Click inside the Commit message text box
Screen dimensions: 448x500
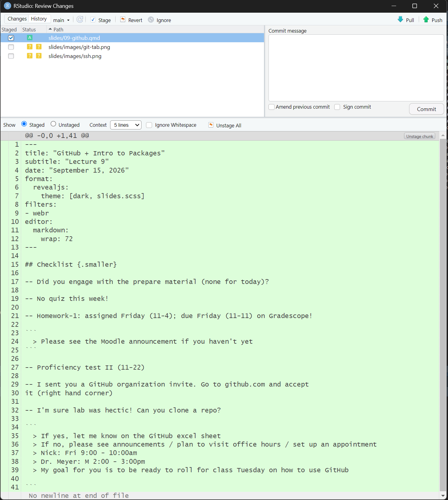(356, 68)
